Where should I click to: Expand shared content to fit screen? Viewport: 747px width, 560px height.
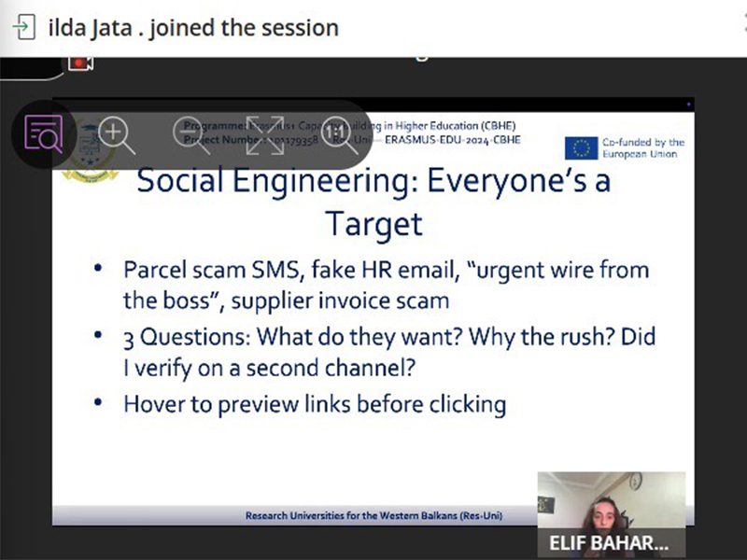(264, 134)
